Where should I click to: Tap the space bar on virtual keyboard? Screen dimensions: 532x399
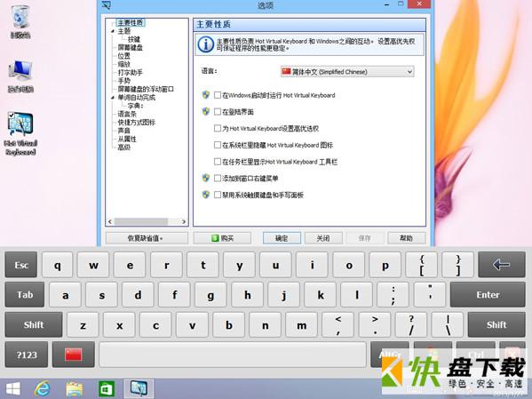tap(233, 355)
